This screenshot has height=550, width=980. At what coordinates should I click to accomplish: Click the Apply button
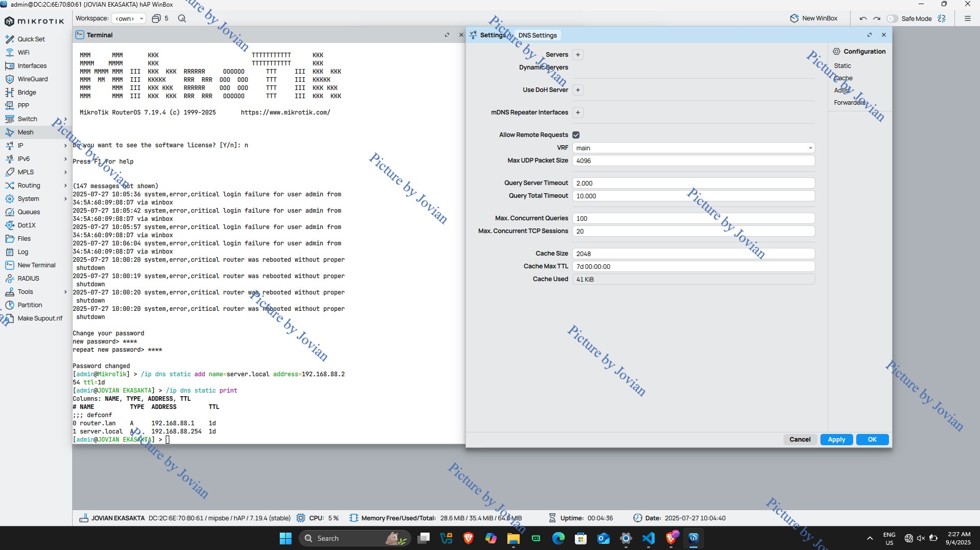pos(836,440)
